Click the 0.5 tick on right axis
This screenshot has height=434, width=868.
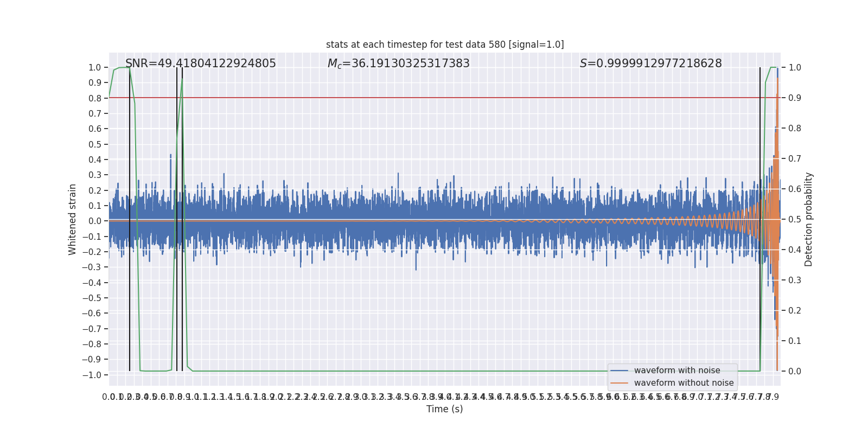point(795,220)
